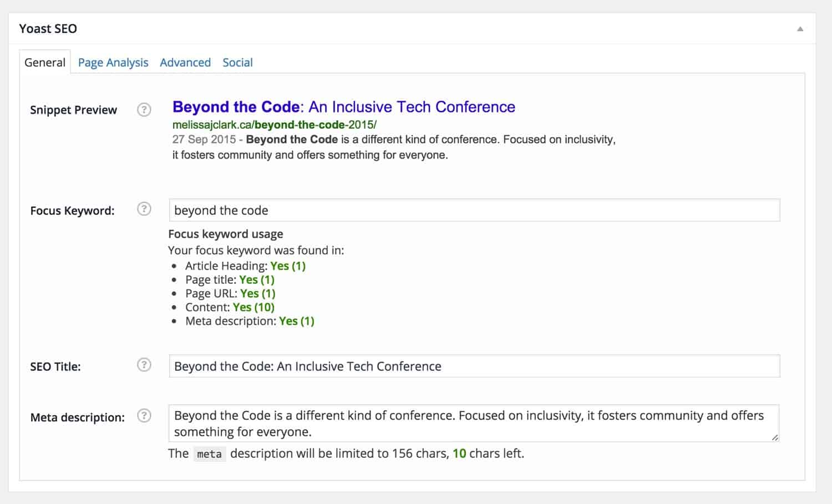Click 'Your focus keyword was found in' text

256,250
